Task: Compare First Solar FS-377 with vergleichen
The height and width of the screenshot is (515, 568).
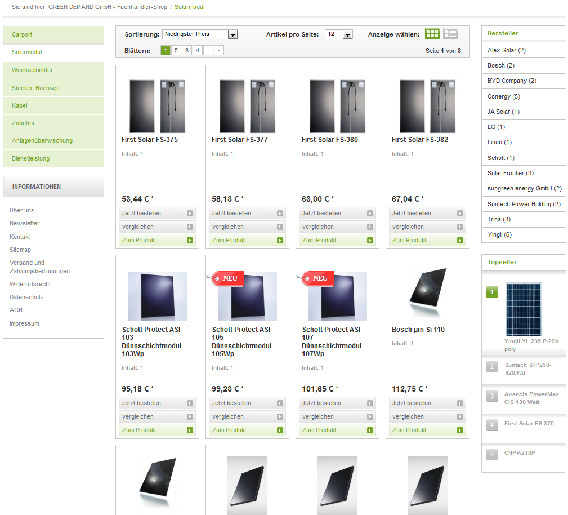Action: coord(247,227)
